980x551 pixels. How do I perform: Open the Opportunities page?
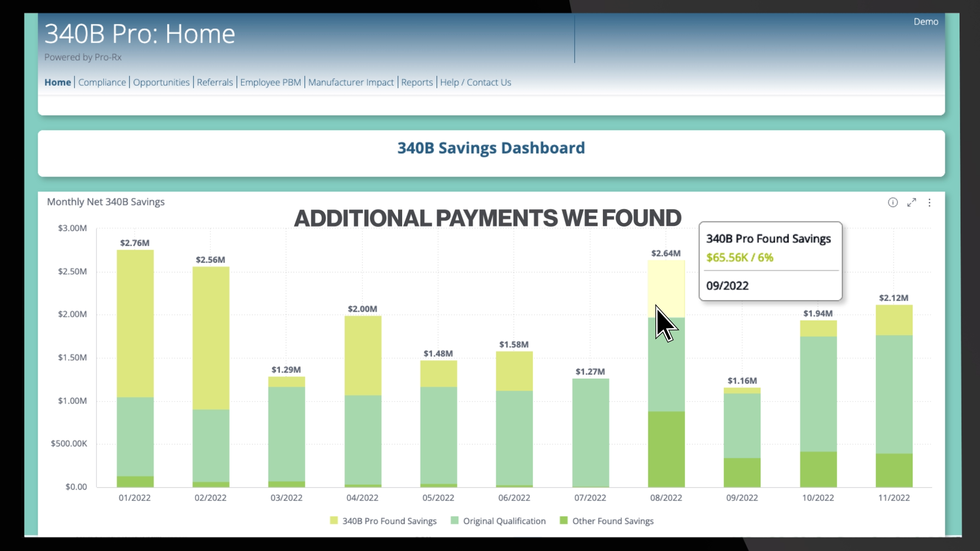coord(161,82)
